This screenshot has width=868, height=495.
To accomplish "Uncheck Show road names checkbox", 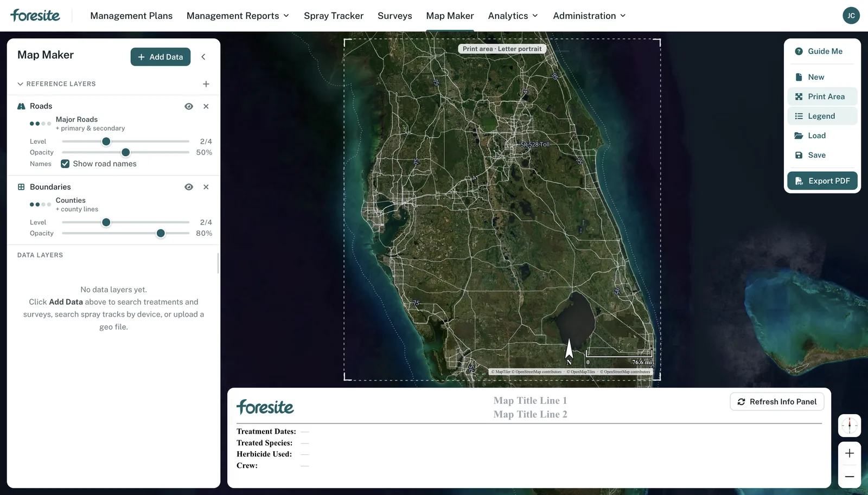I will click(x=65, y=164).
